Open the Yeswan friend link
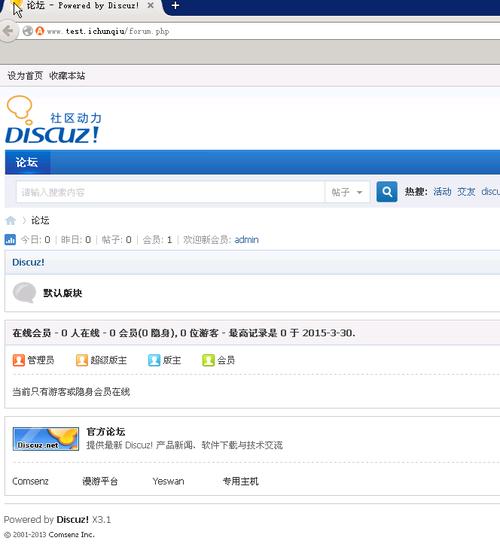This screenshot has height=559, width=500. tap(168, 481)
